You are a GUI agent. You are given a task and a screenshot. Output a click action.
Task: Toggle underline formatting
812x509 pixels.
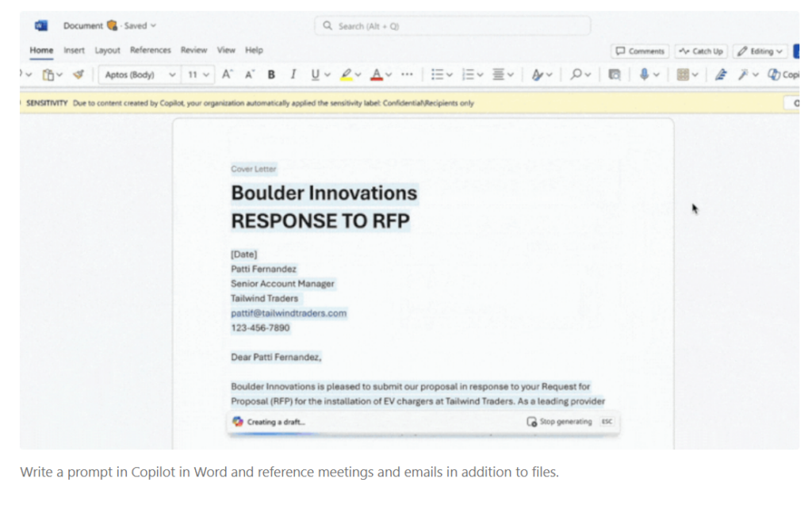[x=315, y=75]
